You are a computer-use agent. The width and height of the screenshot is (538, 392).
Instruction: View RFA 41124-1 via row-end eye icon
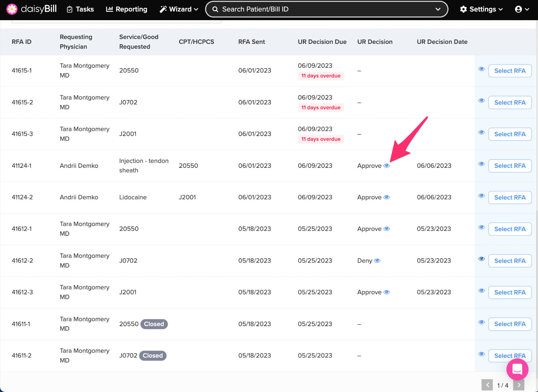(x=482, y=164)
